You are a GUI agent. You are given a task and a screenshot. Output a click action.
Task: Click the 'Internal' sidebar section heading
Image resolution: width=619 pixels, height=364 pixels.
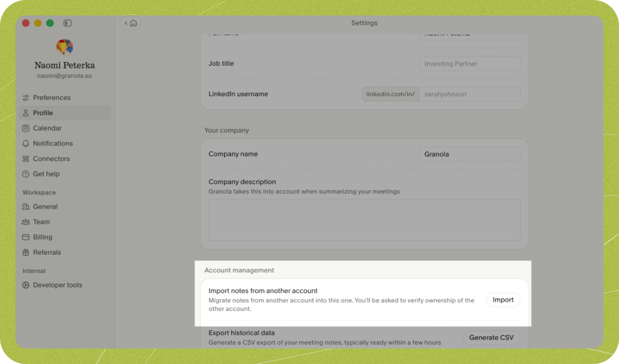(x=34, y=271)
